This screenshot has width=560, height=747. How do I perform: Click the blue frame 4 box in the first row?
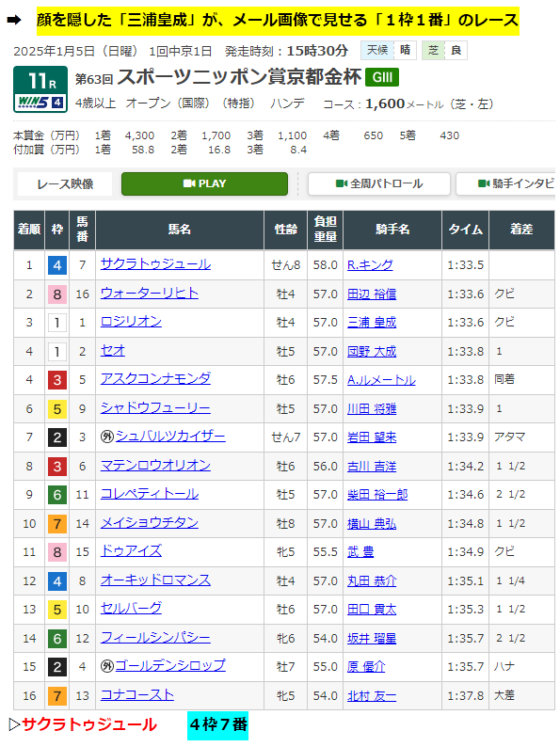tap(57, 265)
